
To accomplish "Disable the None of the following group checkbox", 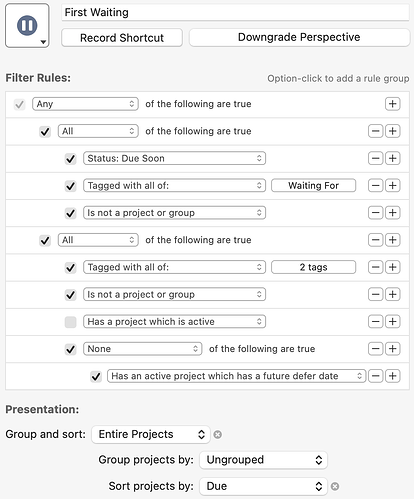I will coord(70,349).
